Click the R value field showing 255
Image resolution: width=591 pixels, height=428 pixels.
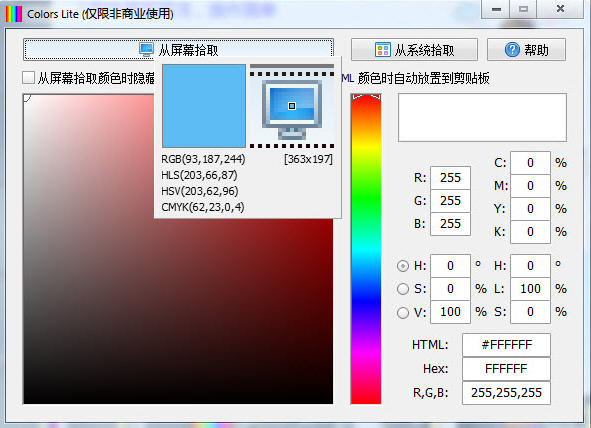click(x=450, y=178)
